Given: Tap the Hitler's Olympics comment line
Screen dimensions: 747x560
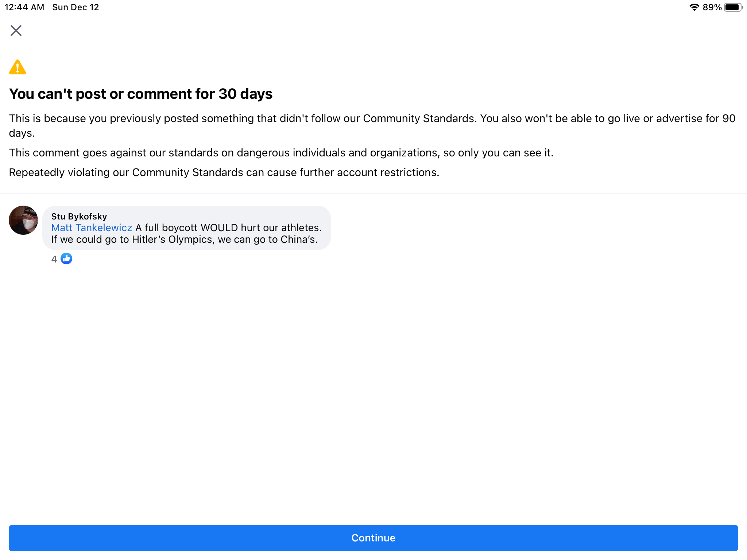Looking at the screenshot, I should 184,239.
